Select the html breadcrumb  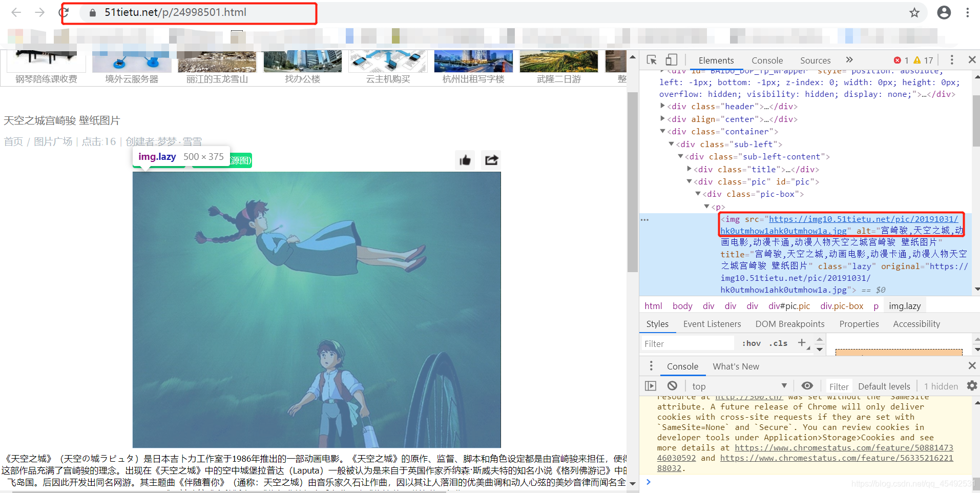[653, 306]
